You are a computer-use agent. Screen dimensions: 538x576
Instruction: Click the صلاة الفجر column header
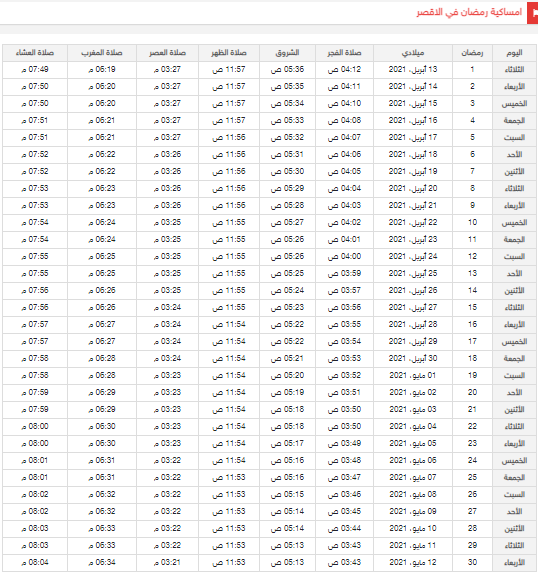point(344,53)
